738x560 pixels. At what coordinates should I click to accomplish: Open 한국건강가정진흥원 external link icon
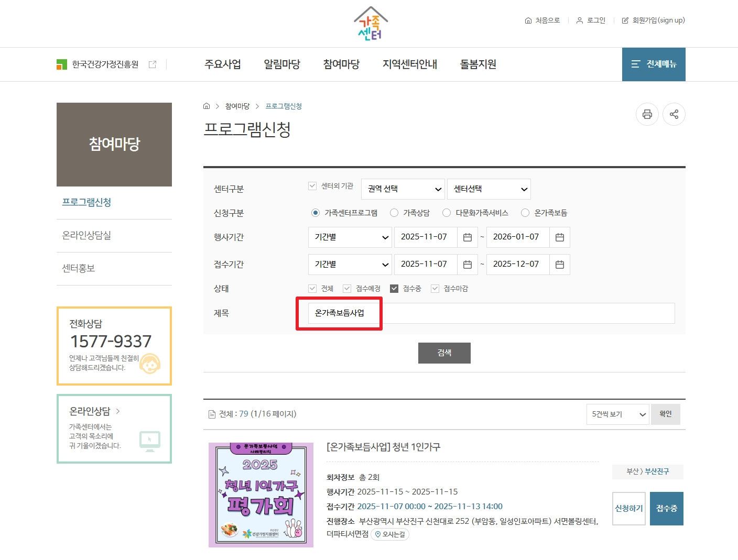[x=152, y=64]
